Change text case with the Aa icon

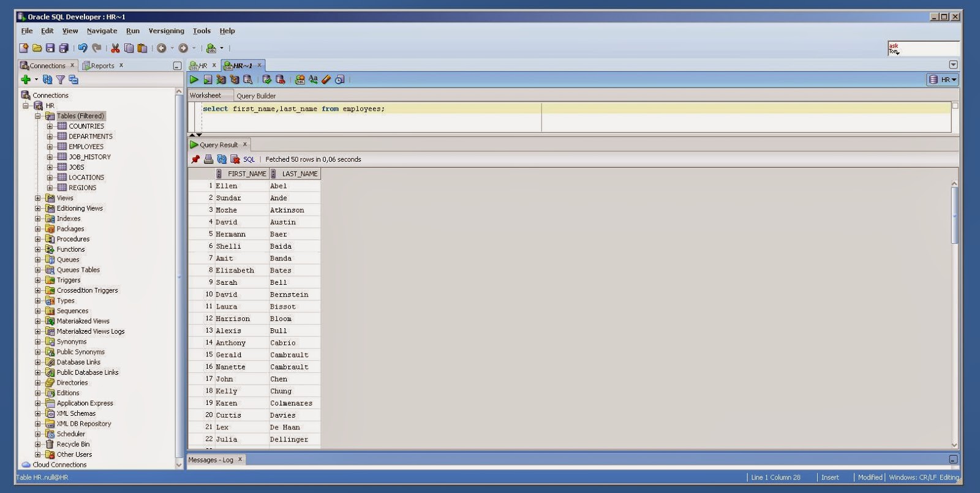click(313, 80)
